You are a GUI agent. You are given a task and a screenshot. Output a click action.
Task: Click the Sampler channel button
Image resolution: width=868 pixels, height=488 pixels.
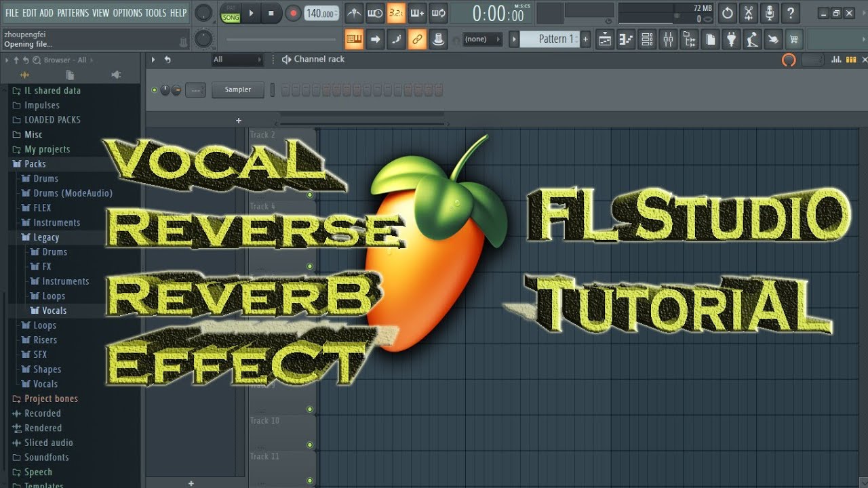click(x=238, y=89)
